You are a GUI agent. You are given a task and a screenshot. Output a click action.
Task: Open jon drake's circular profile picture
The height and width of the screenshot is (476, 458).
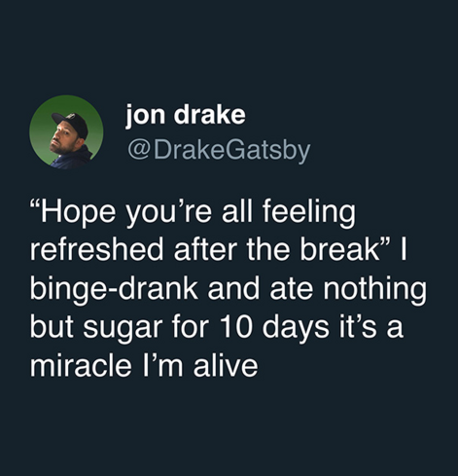point(66,132)
